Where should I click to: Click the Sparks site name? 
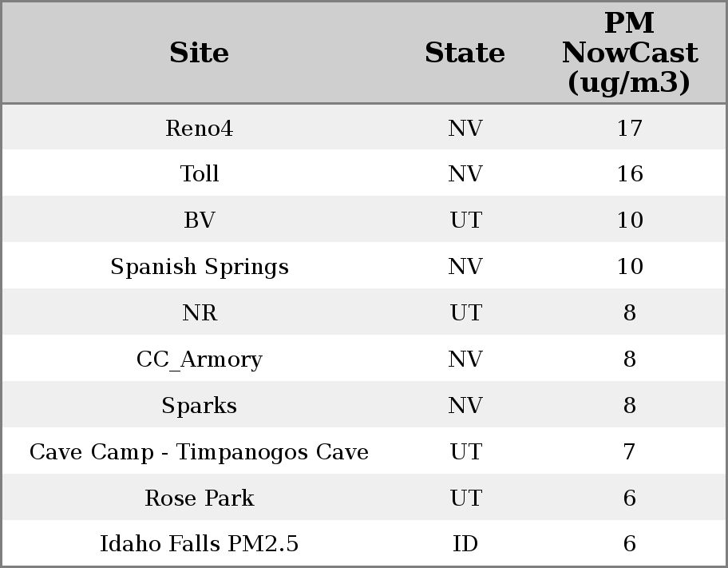(200, 406)
